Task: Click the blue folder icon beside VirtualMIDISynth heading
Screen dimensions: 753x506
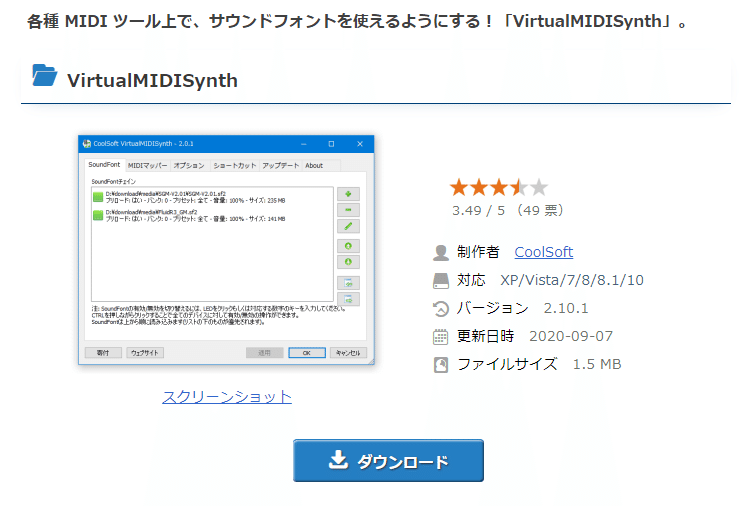Action: [x=44, y=75]
